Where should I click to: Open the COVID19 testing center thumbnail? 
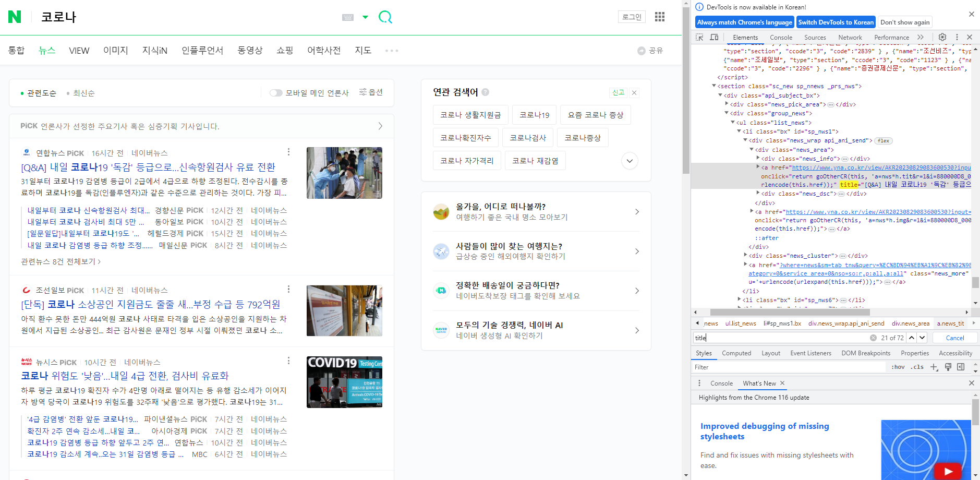tap(344, 382)
